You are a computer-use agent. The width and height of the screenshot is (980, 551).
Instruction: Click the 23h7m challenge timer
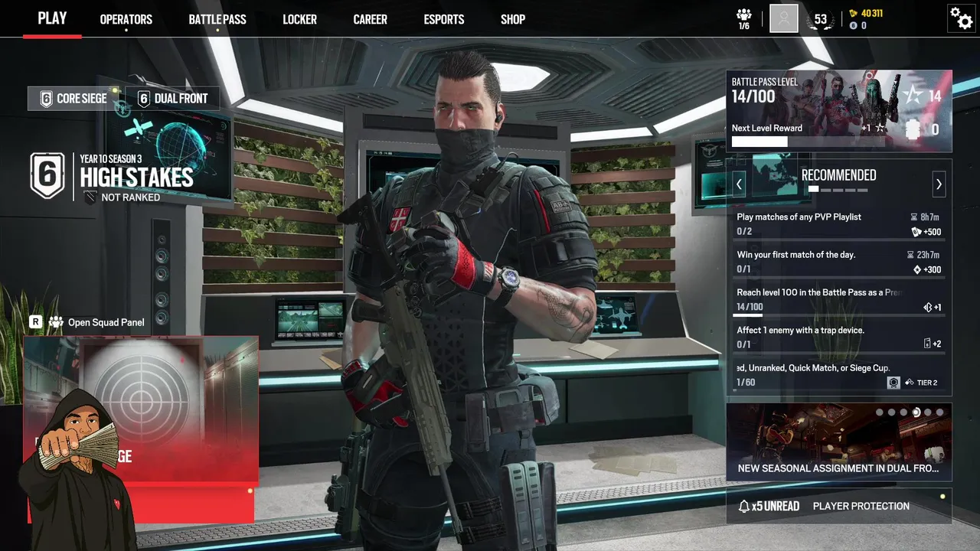coord(923,255)
